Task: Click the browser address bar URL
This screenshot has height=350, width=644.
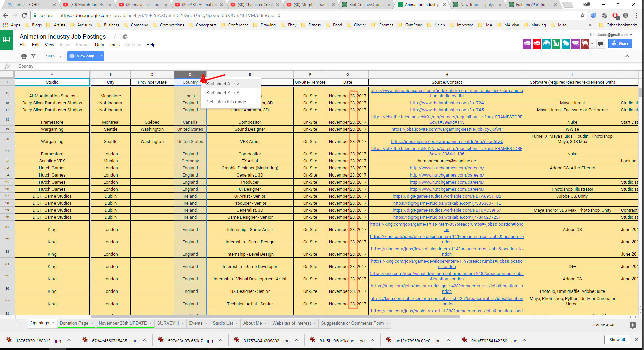Action: pyautogui.click(x=170, y=15)
